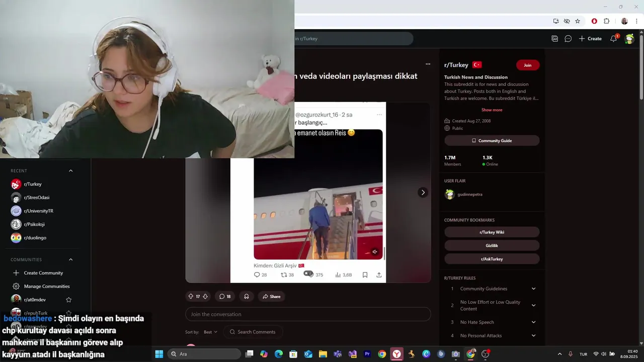Click Show more in community description
Image resolution: width=644 pixels, height=362 pixels.
(x=492, y=110)
